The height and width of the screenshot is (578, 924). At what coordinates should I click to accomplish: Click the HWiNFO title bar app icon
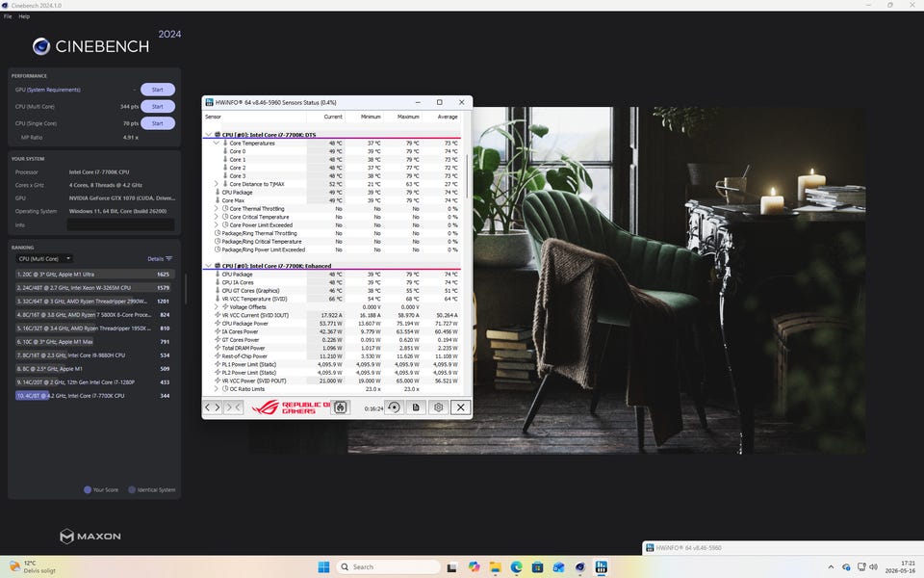pyautogui.click(x=209, y=102)
